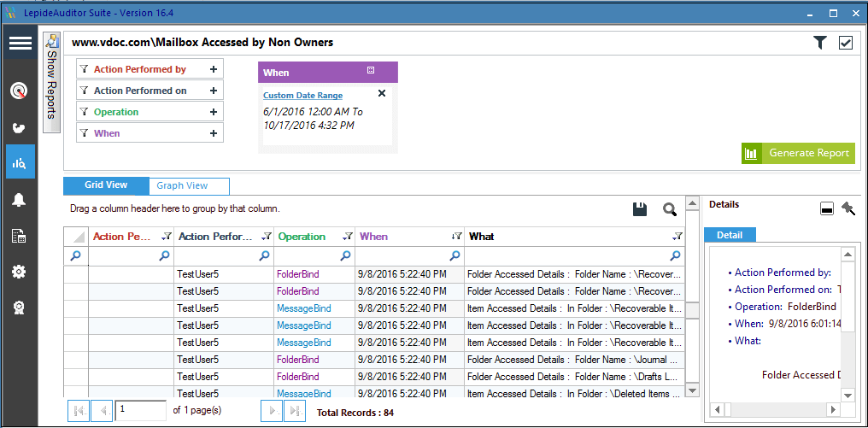Add an Operation filter
Screen dimensions: 868x428
pyautogui.click(x=213, y=112)
